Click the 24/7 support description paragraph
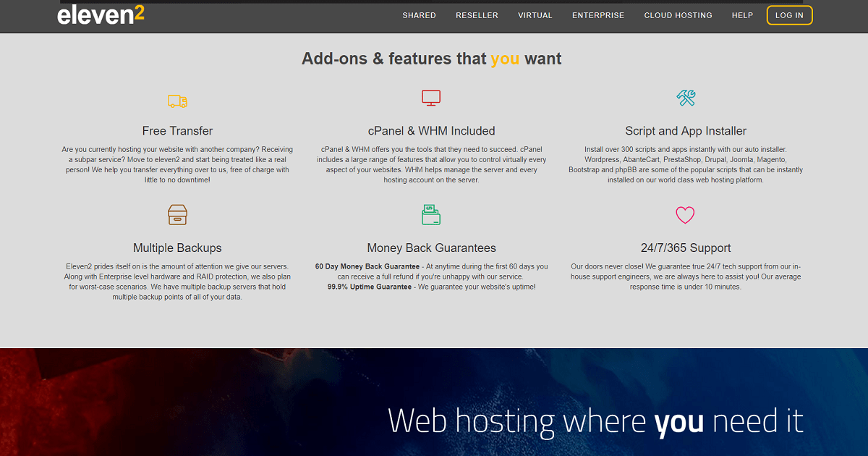The image size is (868, 456). tap(686, 276)
